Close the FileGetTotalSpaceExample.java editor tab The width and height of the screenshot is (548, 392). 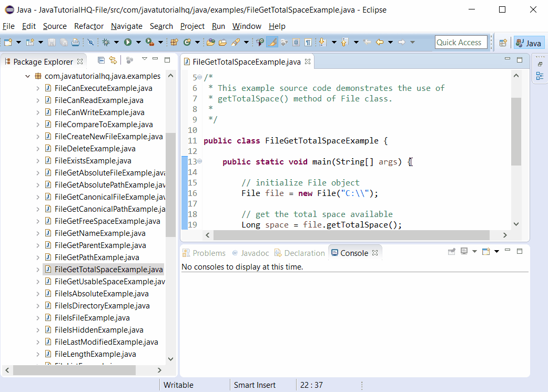pos(308,61)
